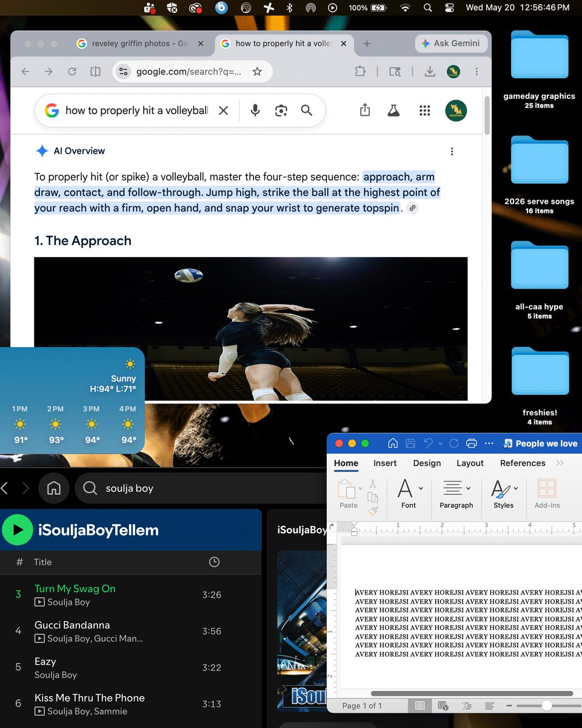Click the Wi-Fi icon in menu bar

pos(406,7)
